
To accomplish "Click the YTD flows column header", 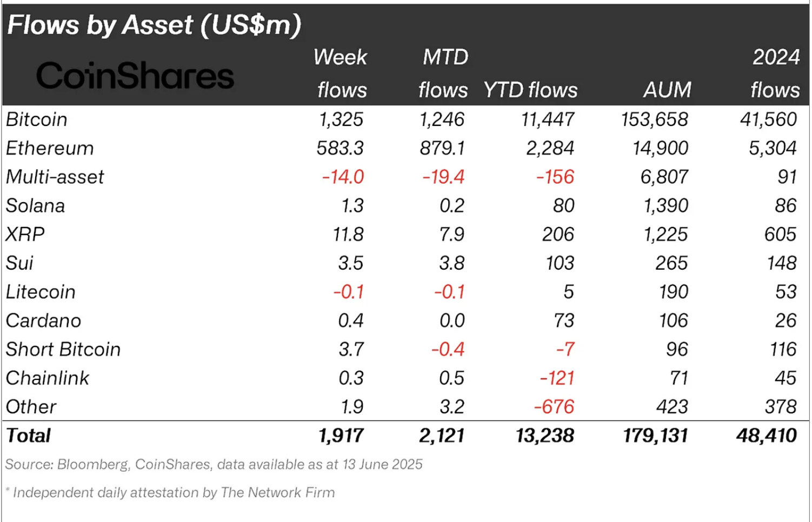I will [530, 90].
